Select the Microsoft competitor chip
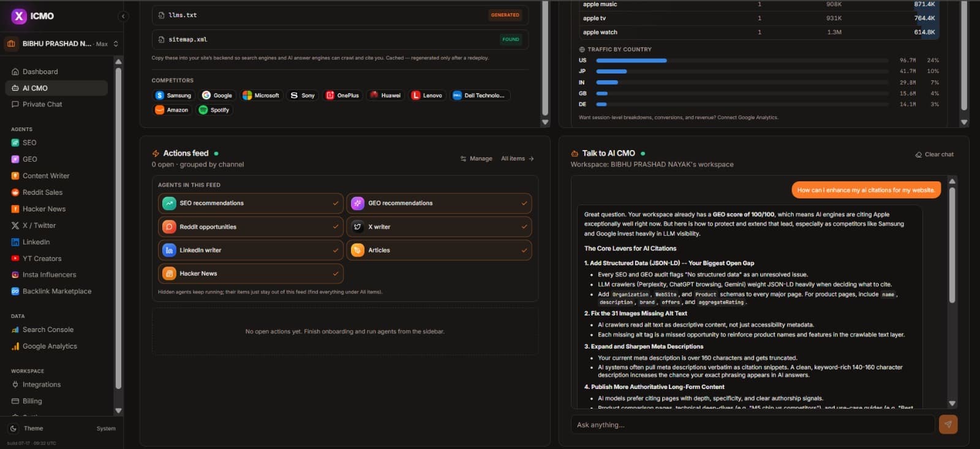The width and height of the screenshot is (980, 449). tap(261, 96)
